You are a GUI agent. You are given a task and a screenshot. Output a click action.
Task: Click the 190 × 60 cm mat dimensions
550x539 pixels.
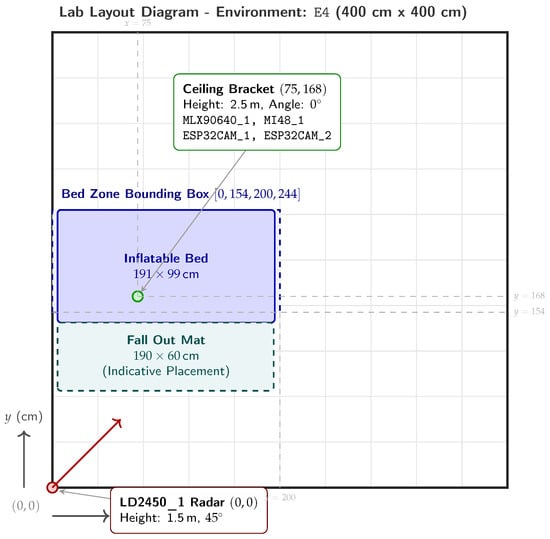point(166,356)
